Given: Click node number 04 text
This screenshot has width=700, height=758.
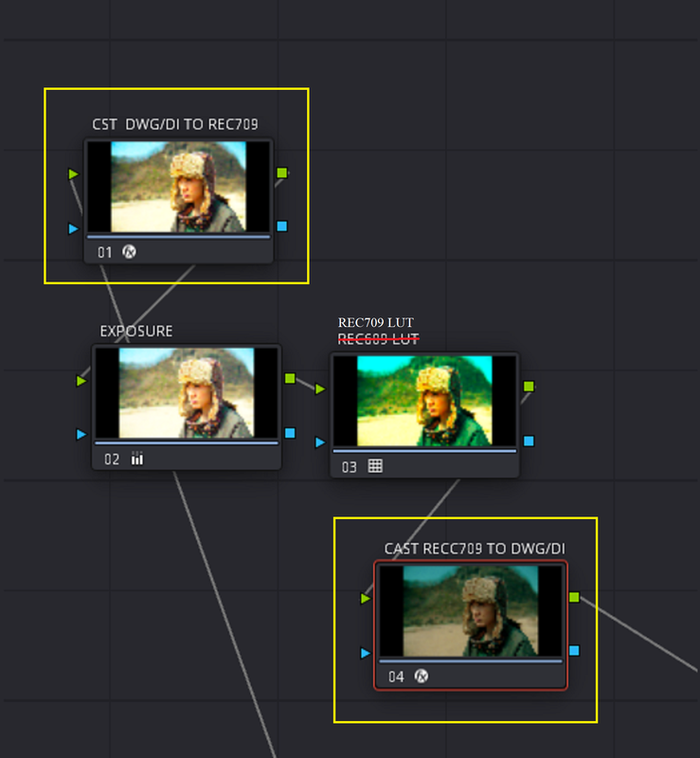Looking at the screenshot, I should click(x=396, y=677).
